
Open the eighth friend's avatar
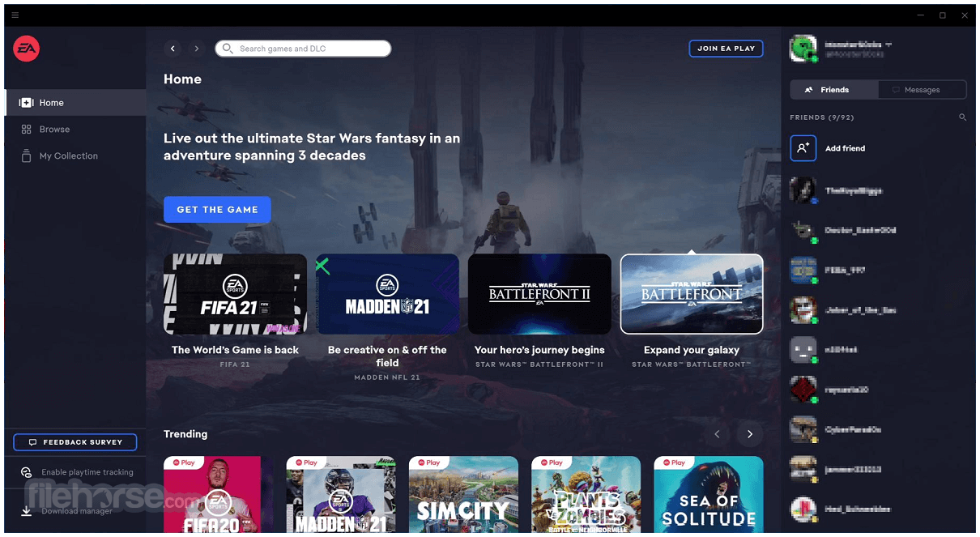pyautogui.click(x=803, y=469)
